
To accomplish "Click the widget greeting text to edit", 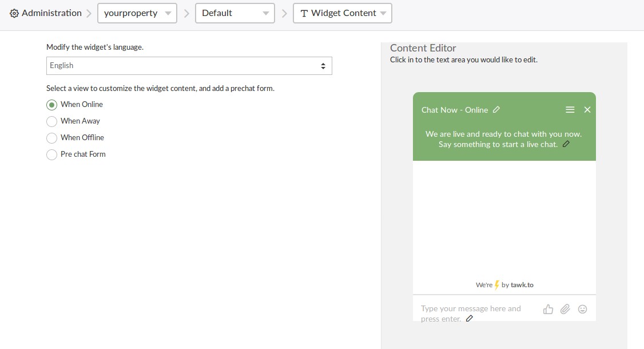I will click(503, 139).
